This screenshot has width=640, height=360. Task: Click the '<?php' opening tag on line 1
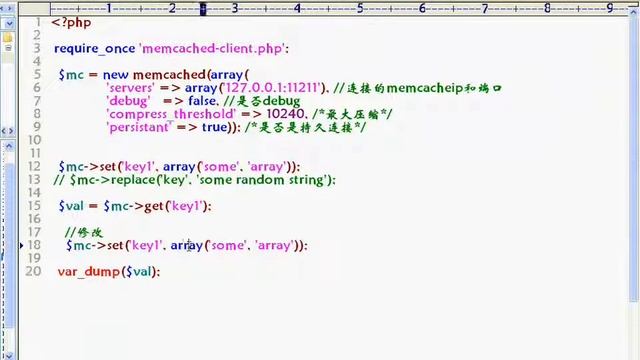[71, 22]
